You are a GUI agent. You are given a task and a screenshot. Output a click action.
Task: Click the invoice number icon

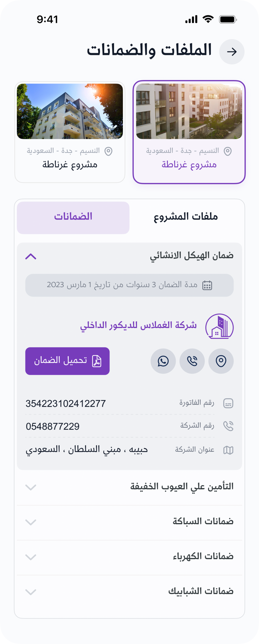point(228,403)
